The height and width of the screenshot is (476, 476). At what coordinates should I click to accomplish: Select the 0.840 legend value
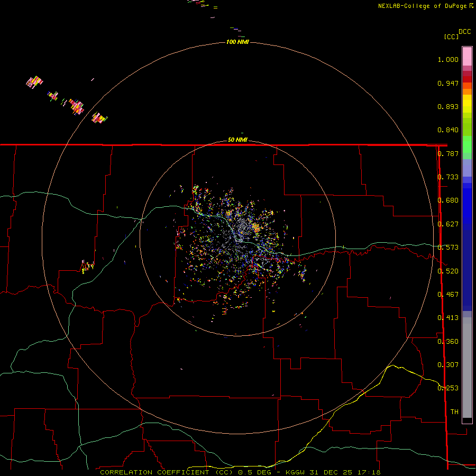448,130
